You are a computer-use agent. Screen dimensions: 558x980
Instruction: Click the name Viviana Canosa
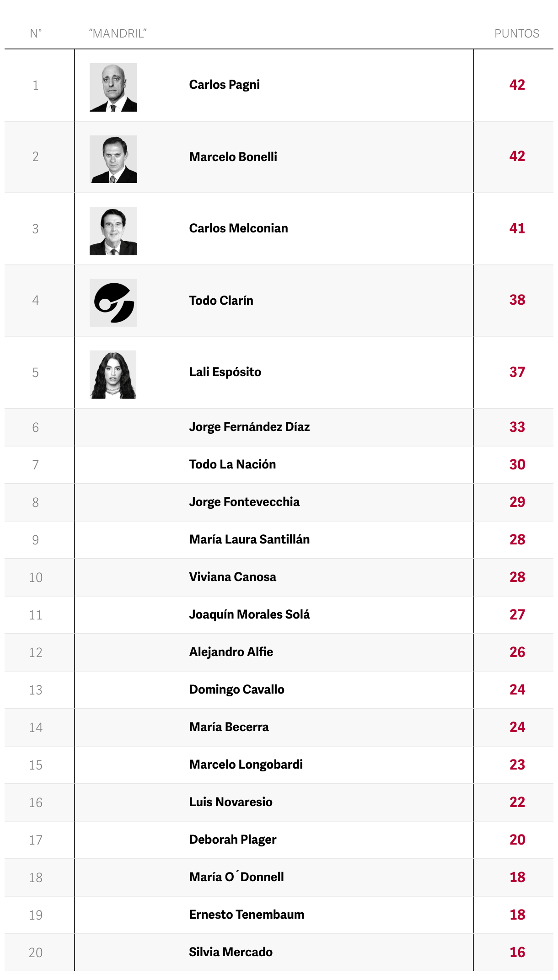[x=233, y=577]
